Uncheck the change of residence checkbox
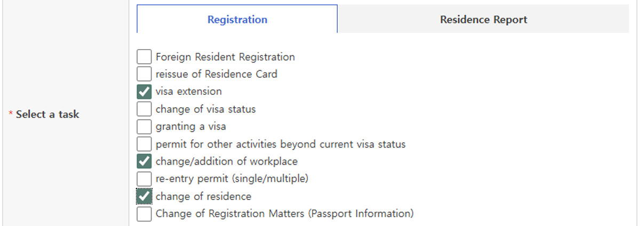The height and width of the screenshot is (226, 644). pyautogui.click(x=144, y=196)
